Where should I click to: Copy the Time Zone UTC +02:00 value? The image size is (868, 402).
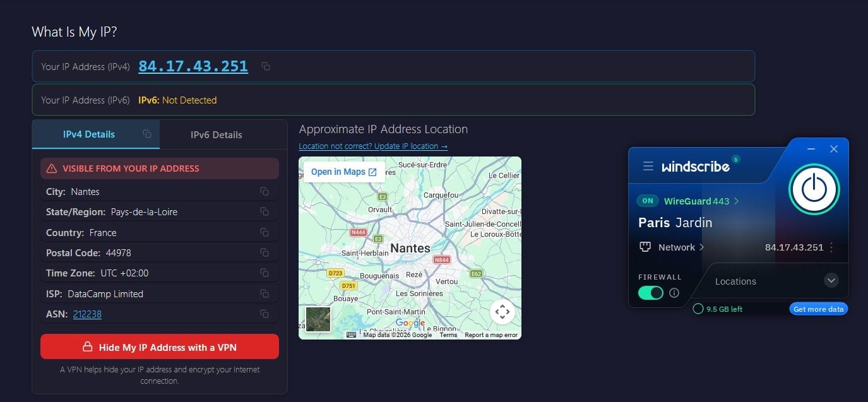[265, 273]
